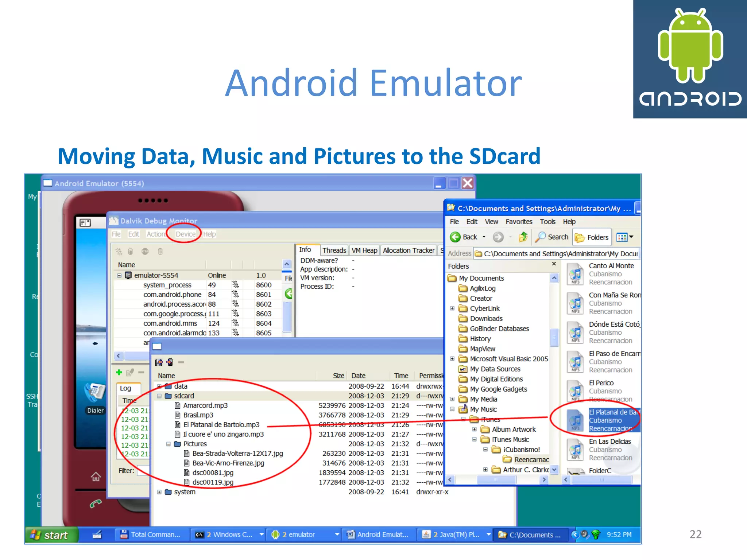
Task: Open the Device menu in Dalvik Debug Monitor
Action: 185,234
